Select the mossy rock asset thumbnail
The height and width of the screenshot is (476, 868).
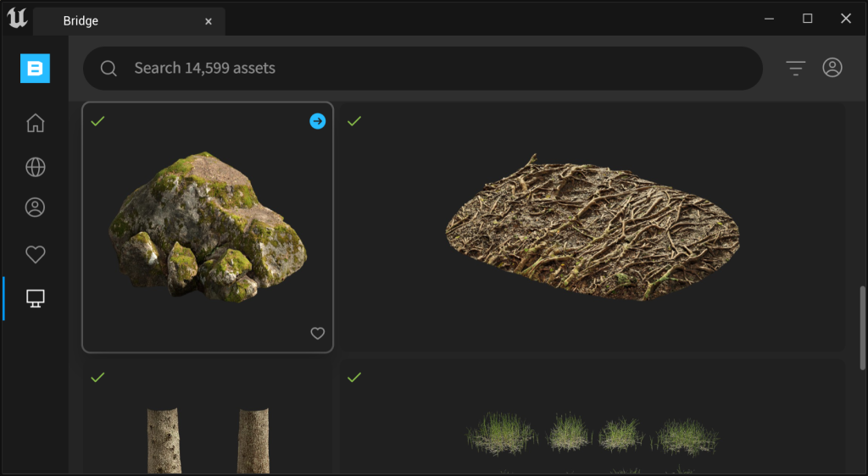pos(208,227)
